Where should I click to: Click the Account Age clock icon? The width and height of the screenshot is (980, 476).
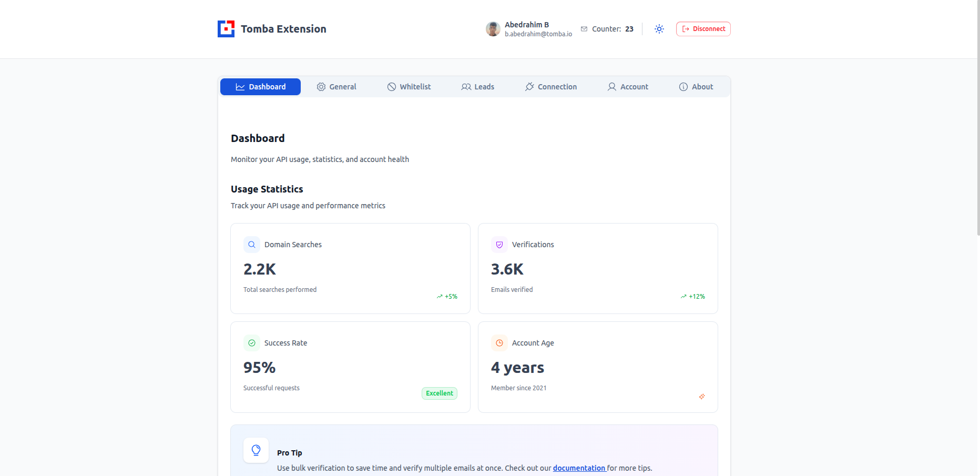(499, 343)
